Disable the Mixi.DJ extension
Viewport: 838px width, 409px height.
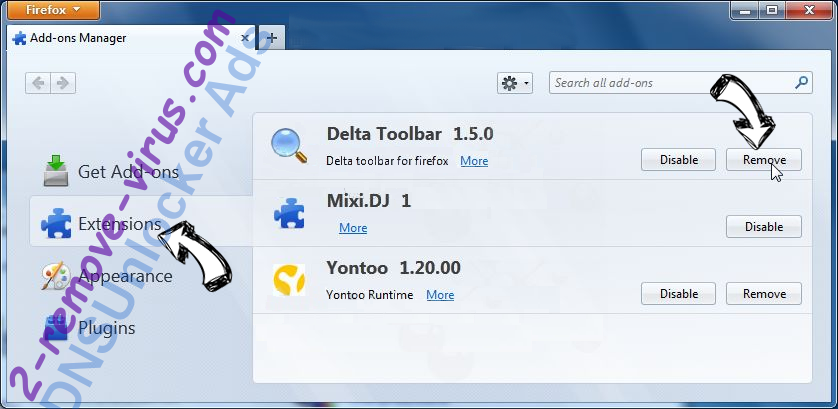coord(764,227)
